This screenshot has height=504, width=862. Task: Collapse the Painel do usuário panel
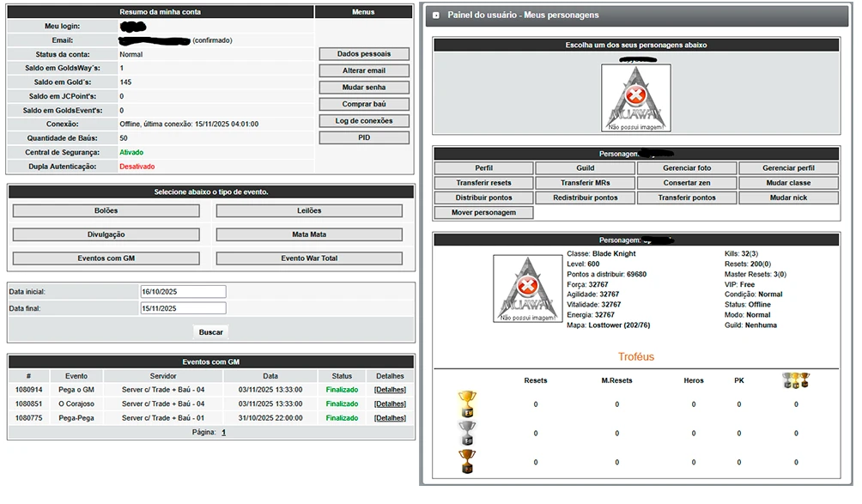coord(436,15)
